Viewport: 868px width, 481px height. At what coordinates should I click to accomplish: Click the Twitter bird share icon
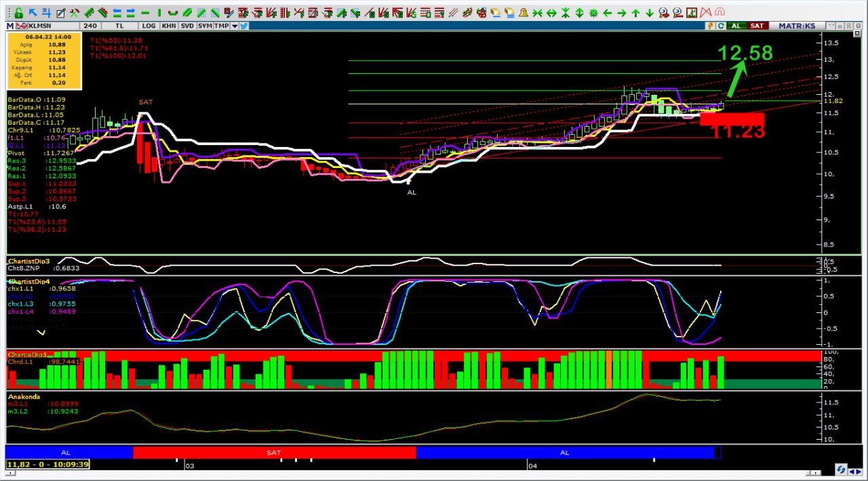244,26
